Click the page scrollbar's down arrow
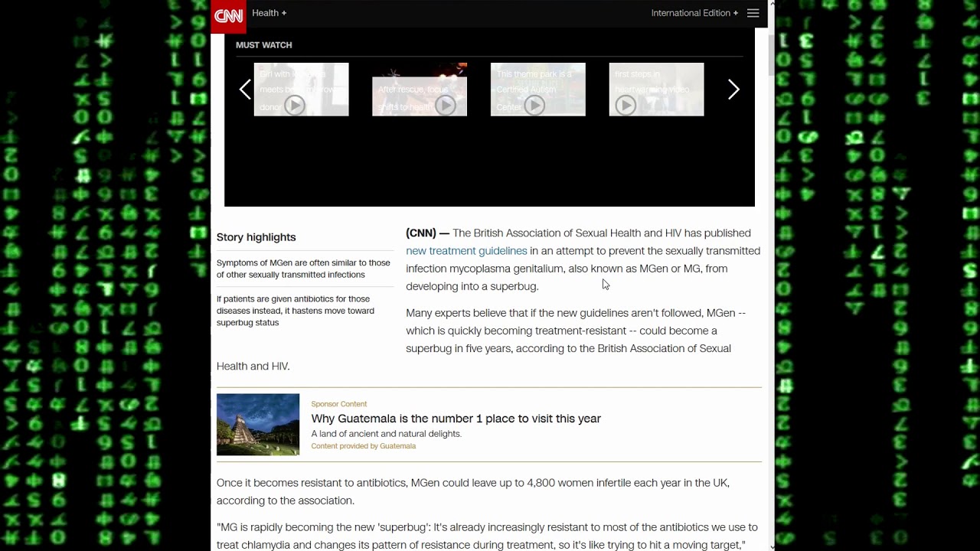This screenshot has width=980, height=551. tap(771, 546)
